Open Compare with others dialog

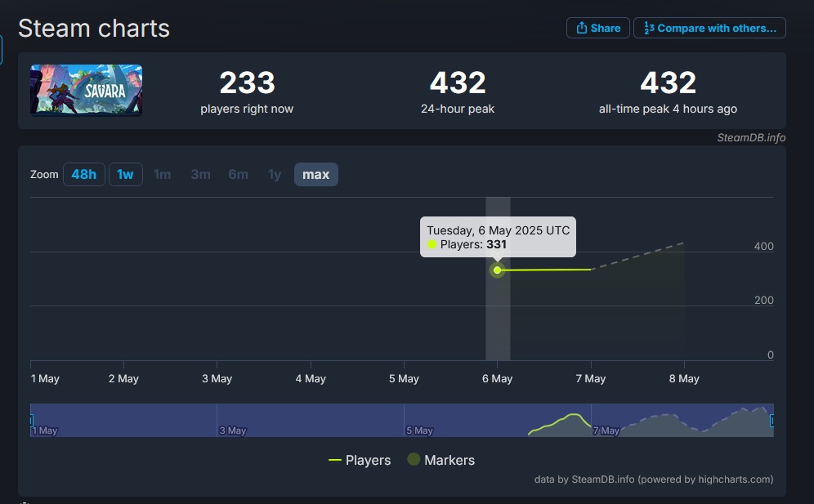click(x=709, y=28)
